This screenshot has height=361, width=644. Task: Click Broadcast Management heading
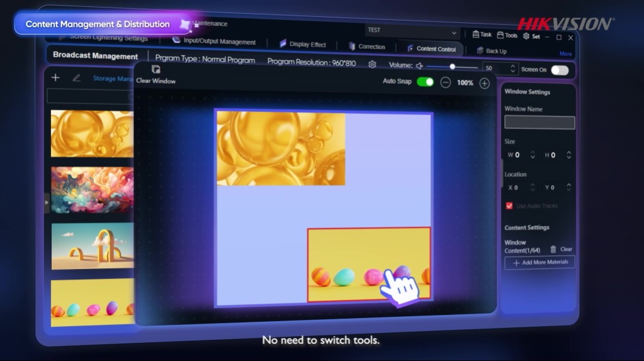click(x=95, y=56)
